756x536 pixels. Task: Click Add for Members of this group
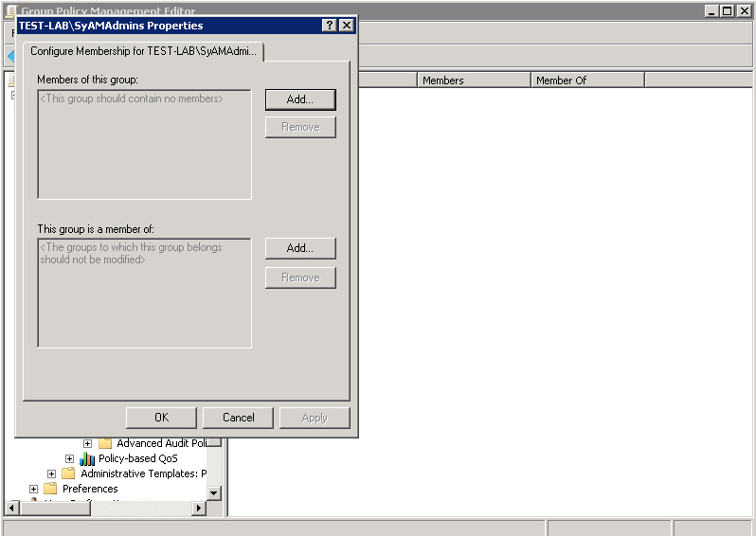tap(300, 99)
